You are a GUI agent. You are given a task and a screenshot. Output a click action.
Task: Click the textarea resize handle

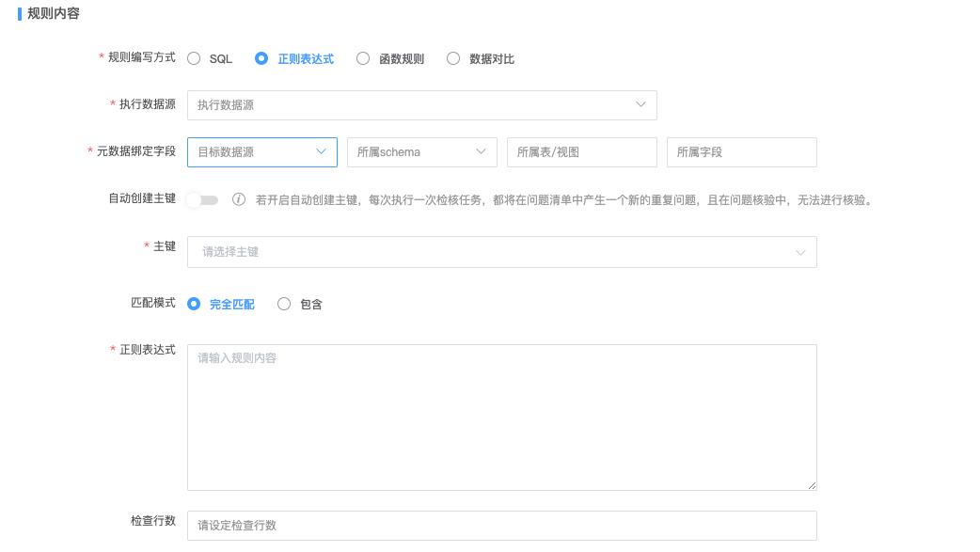(x=812, y=485)
